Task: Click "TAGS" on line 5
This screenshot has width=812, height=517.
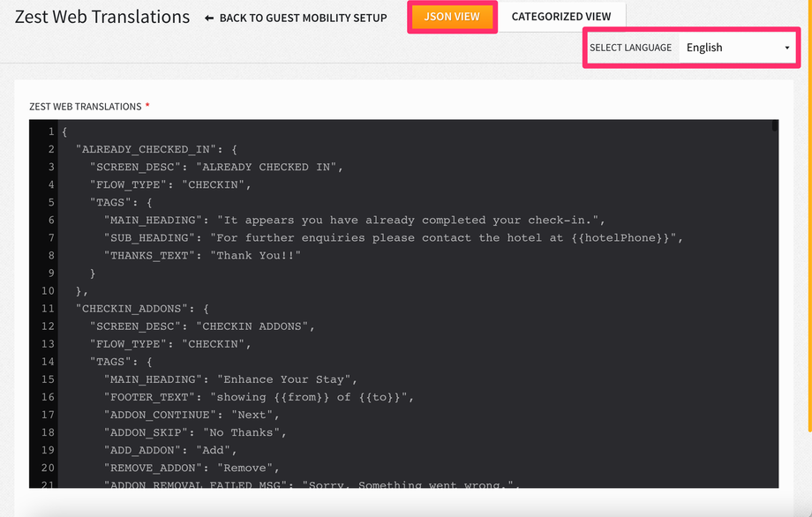Action: tap(110, 202)
